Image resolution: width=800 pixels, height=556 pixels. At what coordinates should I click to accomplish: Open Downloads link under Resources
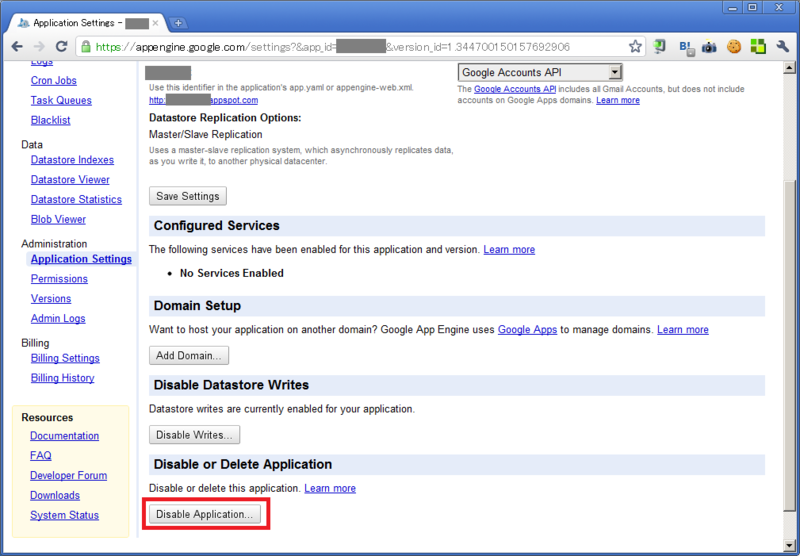pyautogui.click(x=55, y=496)
